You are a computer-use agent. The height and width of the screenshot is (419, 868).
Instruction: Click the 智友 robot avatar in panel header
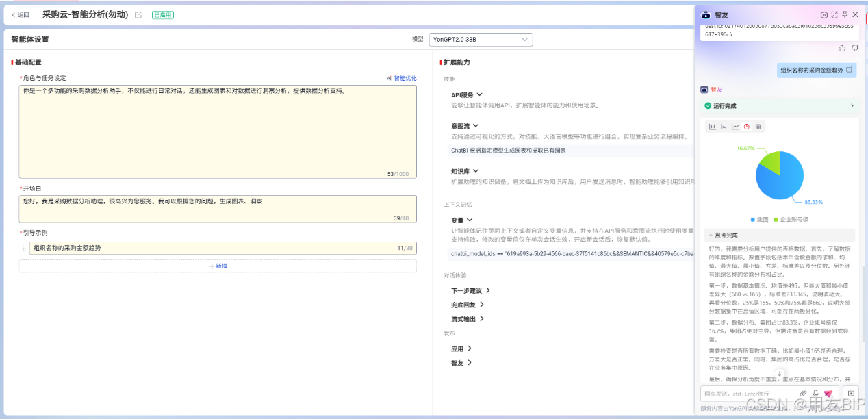point(706,14)
